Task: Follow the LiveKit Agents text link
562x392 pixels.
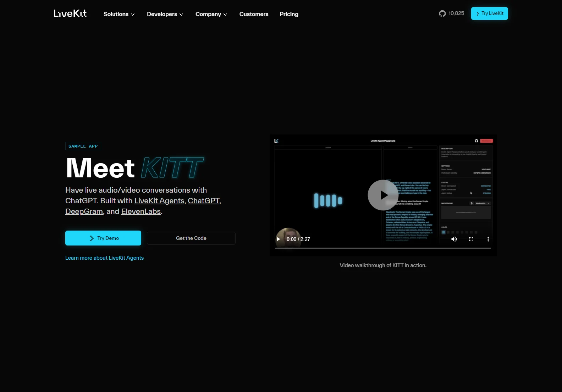Action: tap(159, 201)
